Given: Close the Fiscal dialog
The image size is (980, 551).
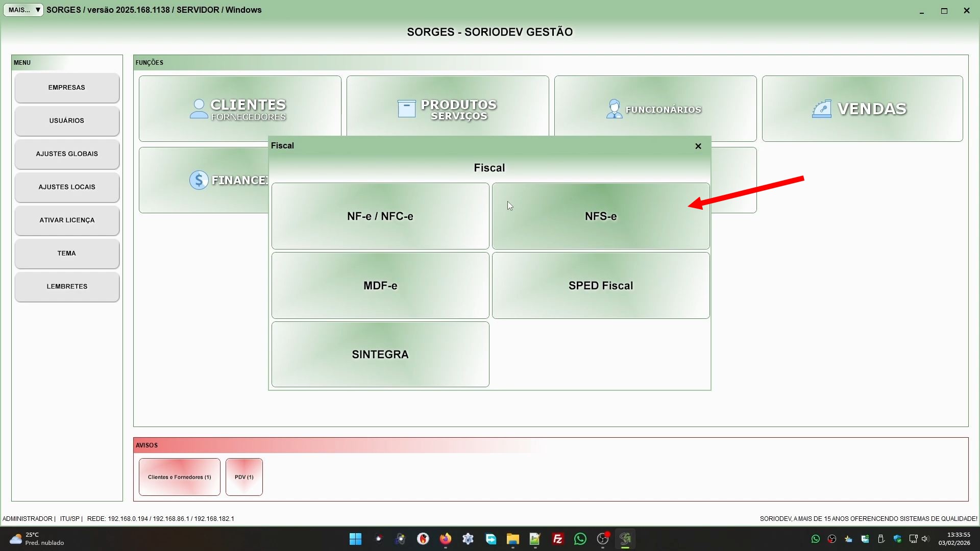Looking at the screenshot, I should (x=698, y=146).
